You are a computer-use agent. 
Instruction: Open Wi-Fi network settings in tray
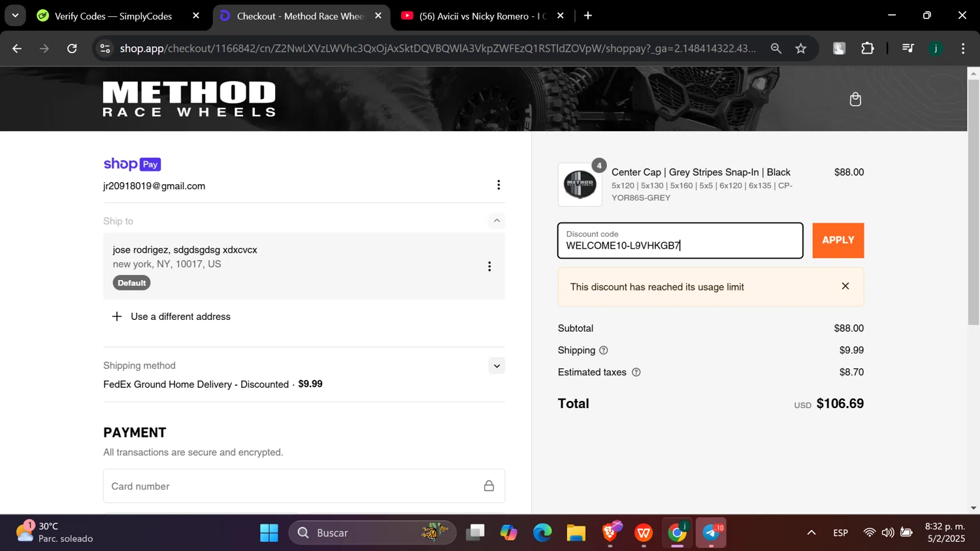pyautogui.click(x=869, y=533)
